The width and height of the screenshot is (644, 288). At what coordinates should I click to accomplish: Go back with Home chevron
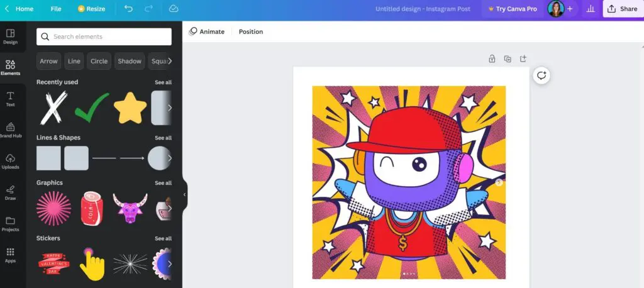pos(7,9)
